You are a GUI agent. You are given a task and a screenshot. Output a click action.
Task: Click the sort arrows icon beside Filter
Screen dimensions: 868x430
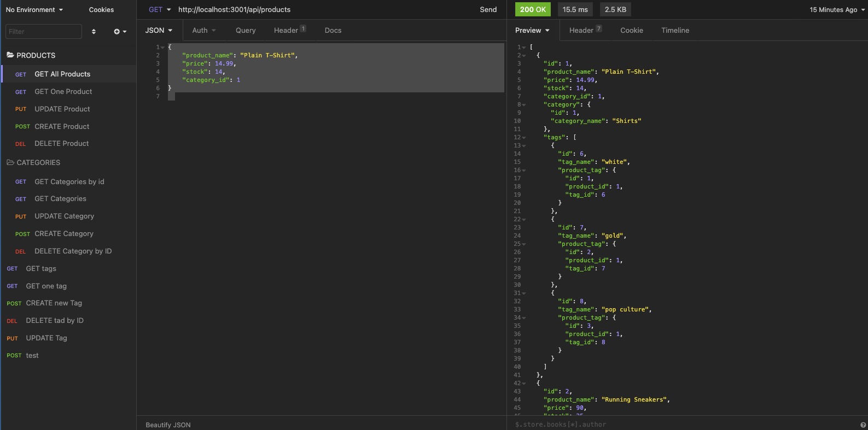[94, 32]
